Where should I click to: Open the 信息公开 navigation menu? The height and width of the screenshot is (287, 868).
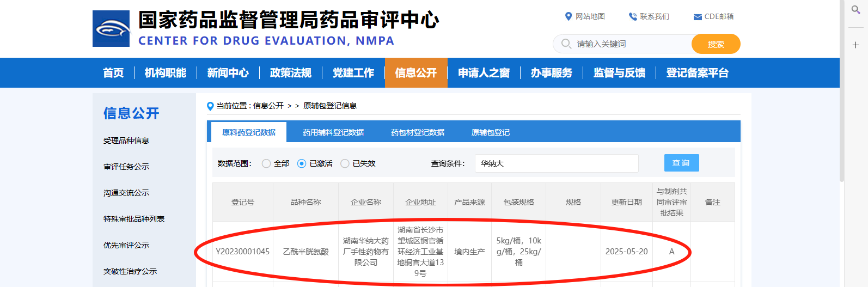[x=416, y=73]
